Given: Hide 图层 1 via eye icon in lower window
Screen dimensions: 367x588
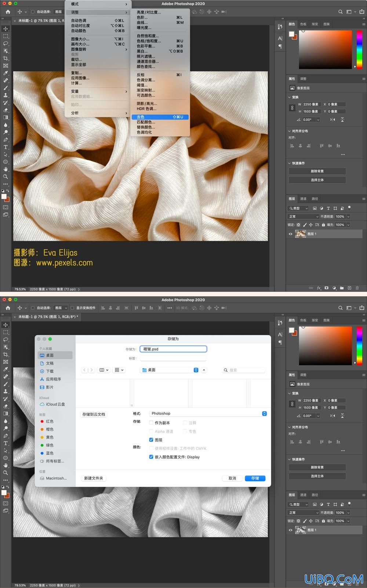Looking at the screenshot, I should 291,530.
